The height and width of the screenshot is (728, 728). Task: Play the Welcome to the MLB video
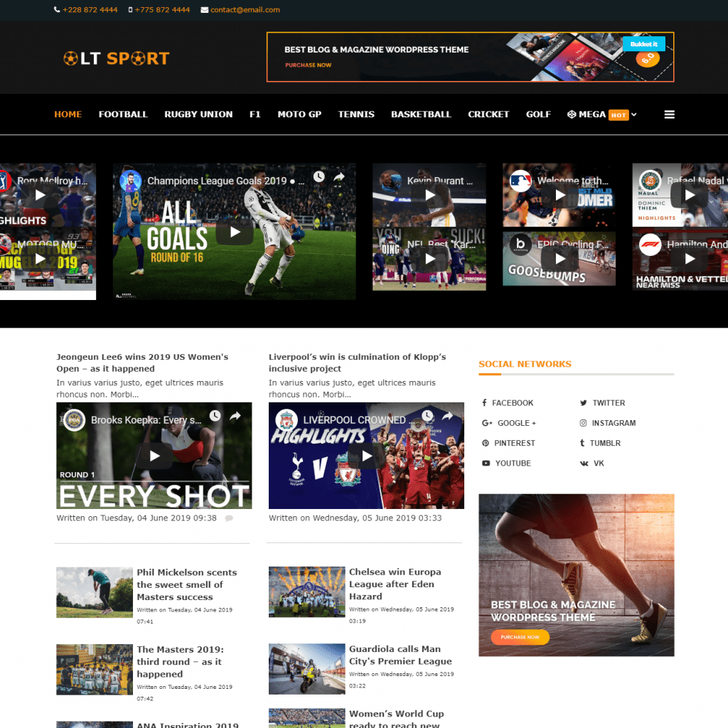pyautogui.click(x=560, y=195)
